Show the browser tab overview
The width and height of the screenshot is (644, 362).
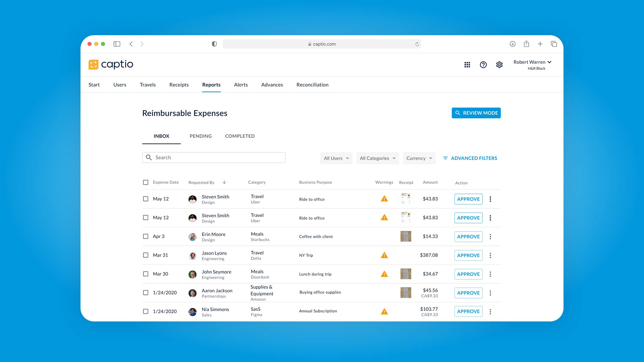pos(554,44)
